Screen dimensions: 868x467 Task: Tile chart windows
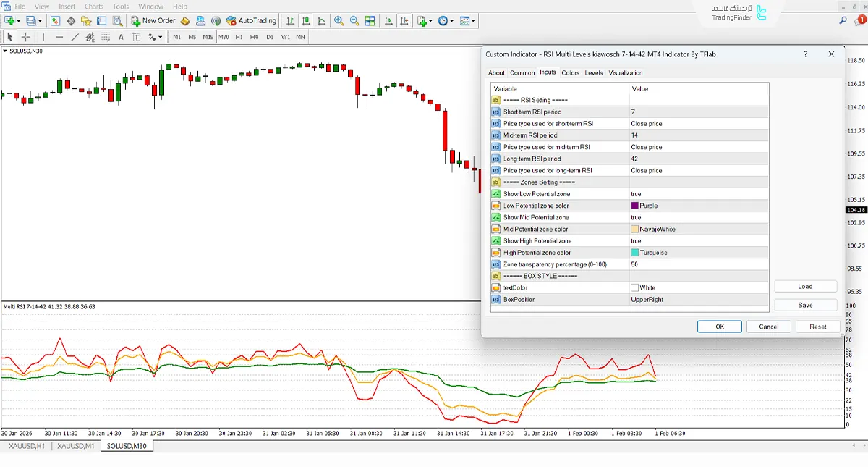tap(370, 20)
